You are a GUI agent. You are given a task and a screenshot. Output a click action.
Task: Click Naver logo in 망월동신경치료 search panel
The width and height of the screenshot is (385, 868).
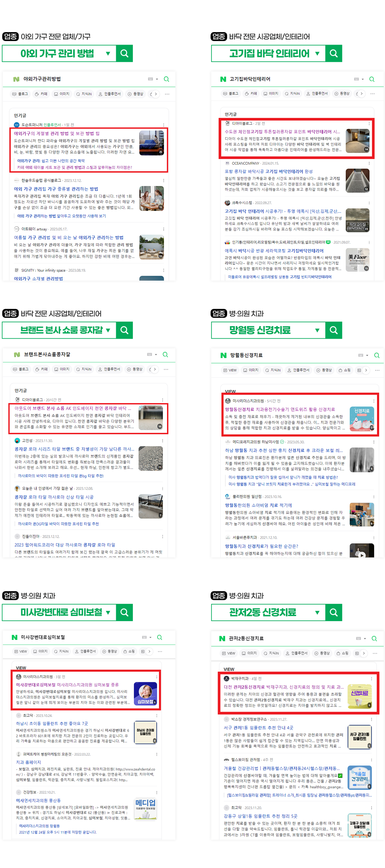coord(223,355)
